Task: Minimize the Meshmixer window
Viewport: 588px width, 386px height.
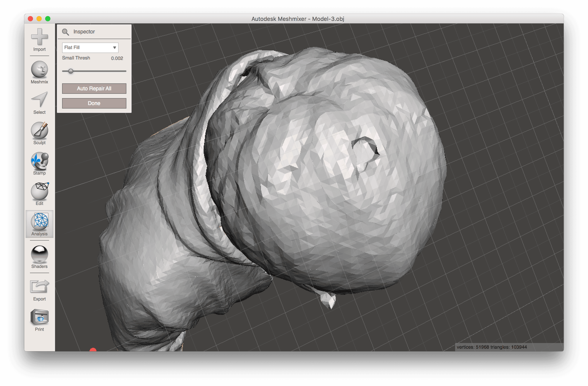Action: (39, 19)
